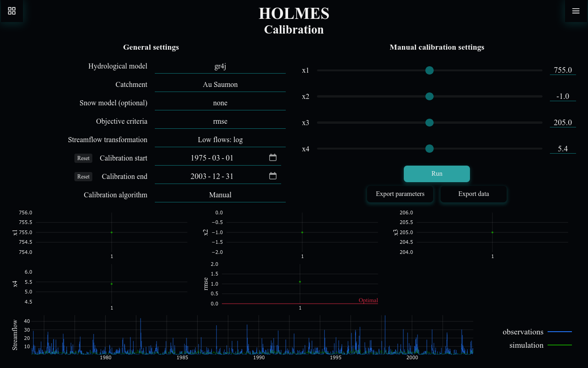Reset the Calibration start date
Viewport: 588px width, 368px height.
click(83, 158)
